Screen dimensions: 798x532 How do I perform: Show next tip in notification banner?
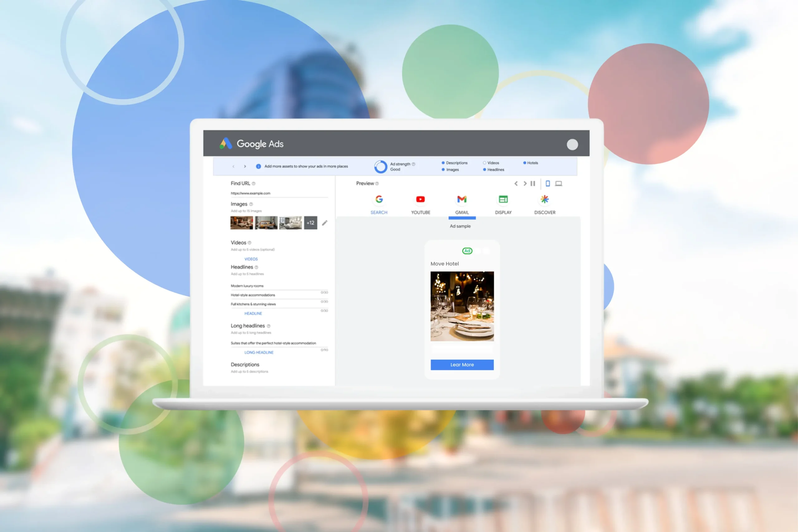coord(245,166)
